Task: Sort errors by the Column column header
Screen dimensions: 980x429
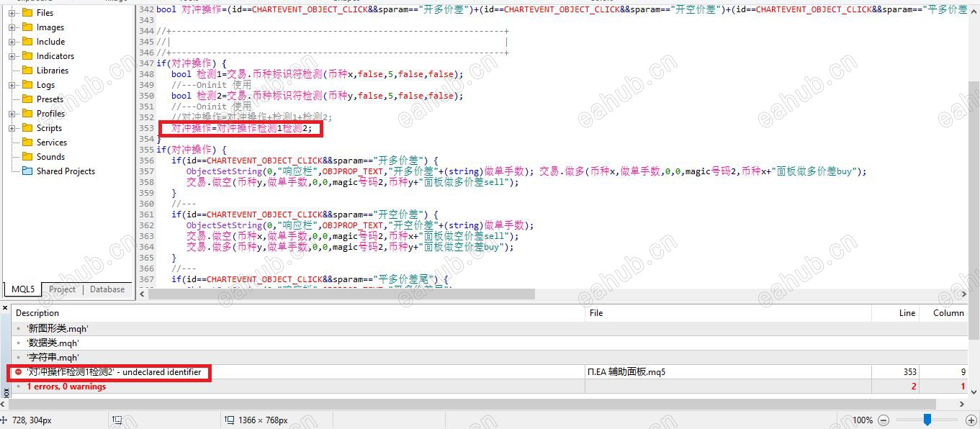Action: click(944, 313)
